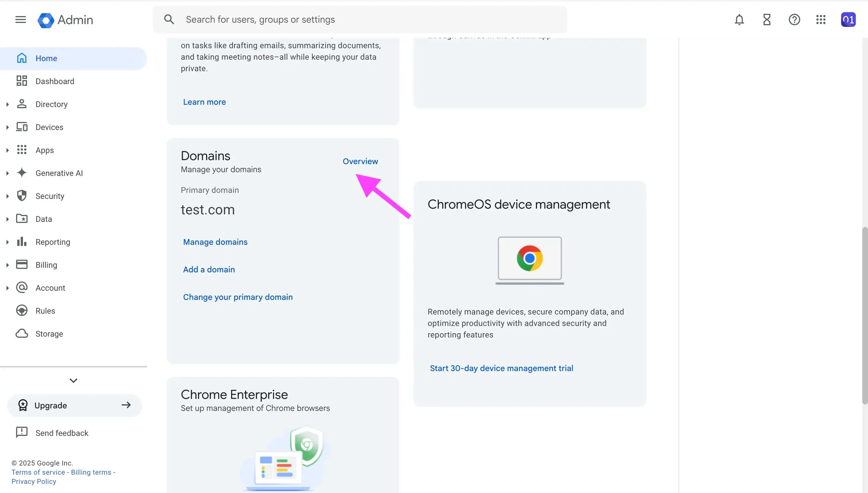This screenshot has height=493, width=868.
Task: Open the admin console help icon
Action: [794, 19]
